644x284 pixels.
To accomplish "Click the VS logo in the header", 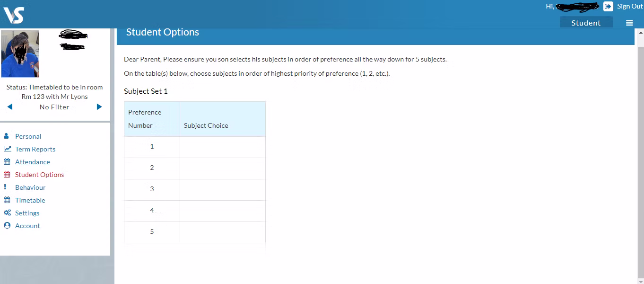I will (x=14, y=15).
